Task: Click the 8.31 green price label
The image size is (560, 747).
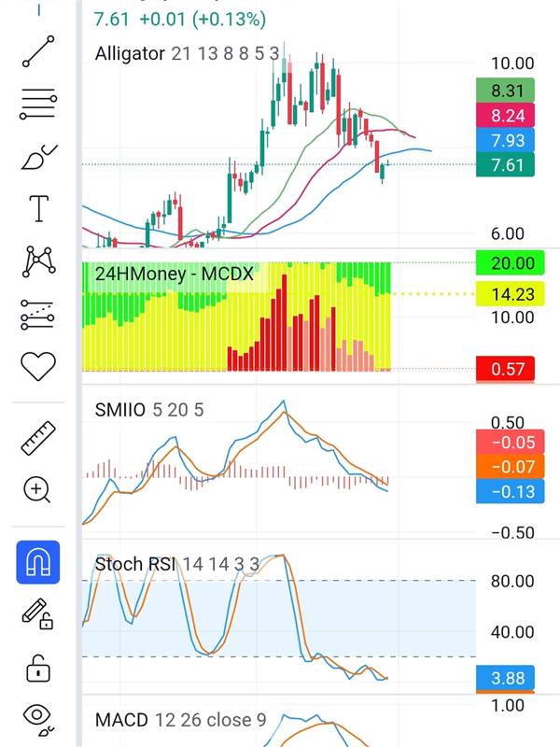Action: click(x=505, y=91)
